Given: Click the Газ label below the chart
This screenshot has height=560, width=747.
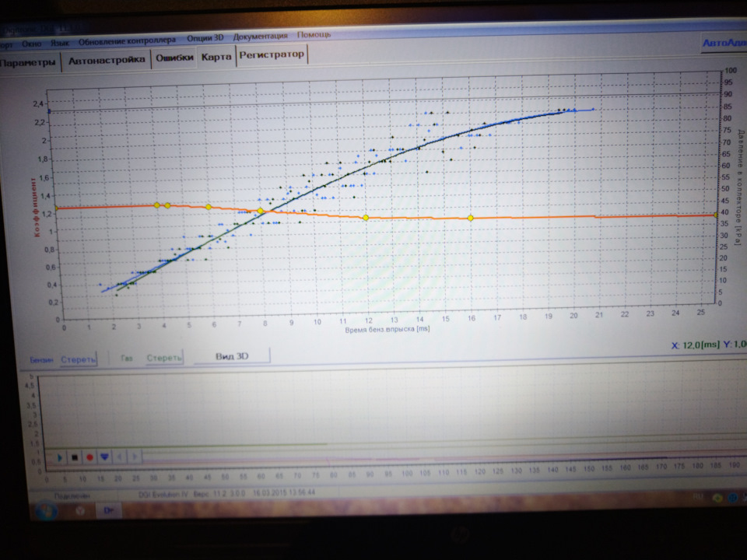Looking at the screenshot, I should tap(126, 358).
